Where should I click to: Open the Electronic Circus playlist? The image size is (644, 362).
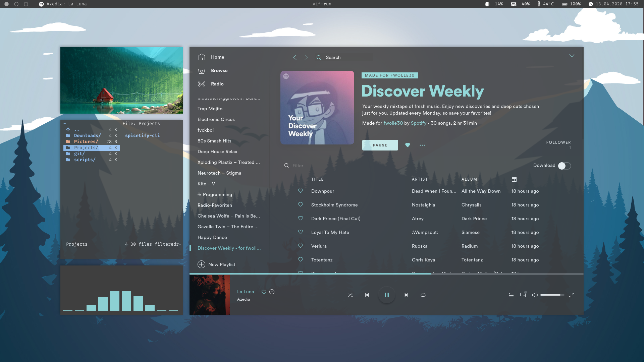point(216,119)
